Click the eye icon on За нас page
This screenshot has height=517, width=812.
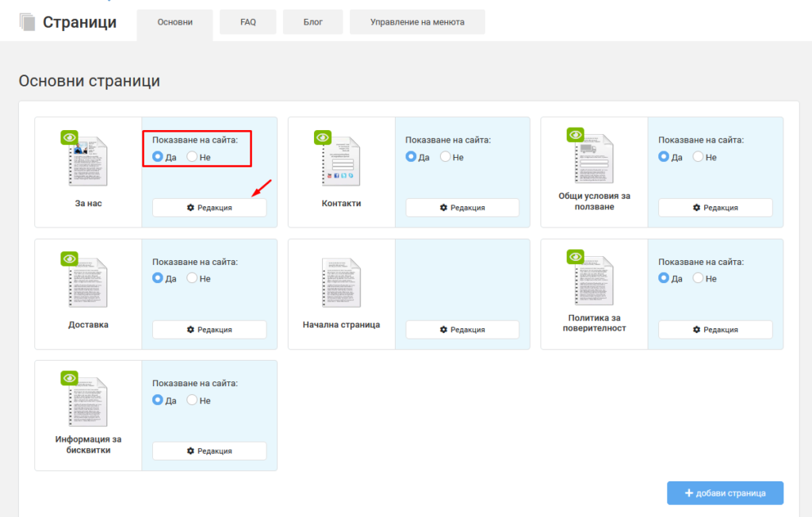tap(70, 137)
